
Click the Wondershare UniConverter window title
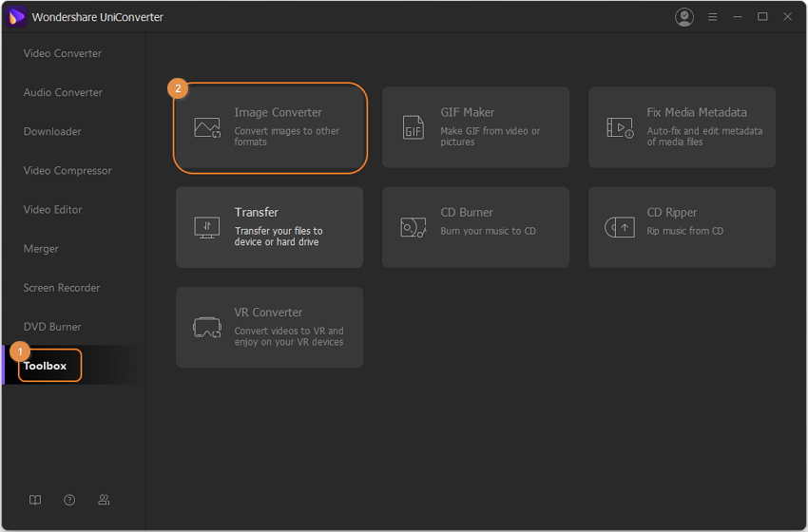pos(97,17)
